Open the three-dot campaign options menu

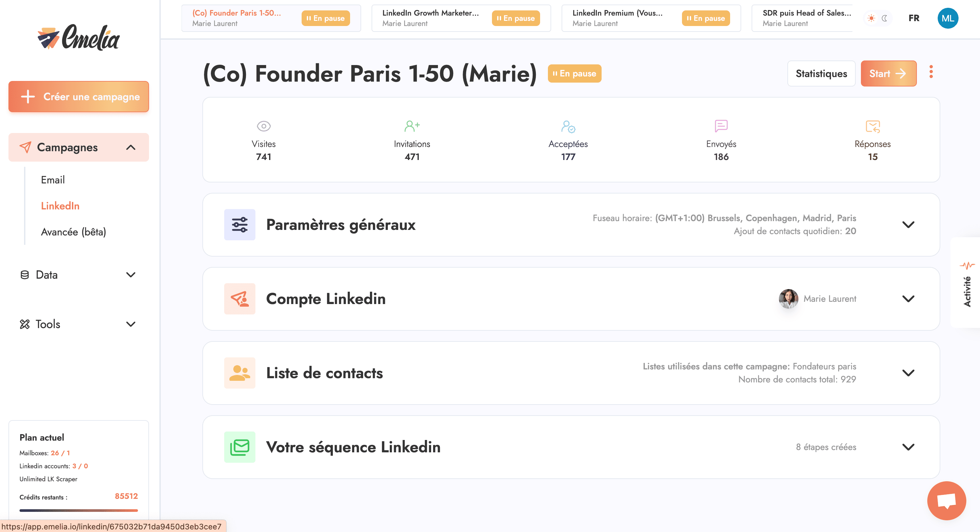[x=931, y=72]
